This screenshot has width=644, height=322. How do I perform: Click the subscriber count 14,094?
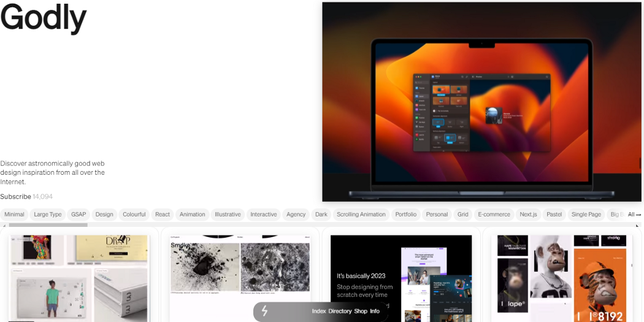click(43, 196)
